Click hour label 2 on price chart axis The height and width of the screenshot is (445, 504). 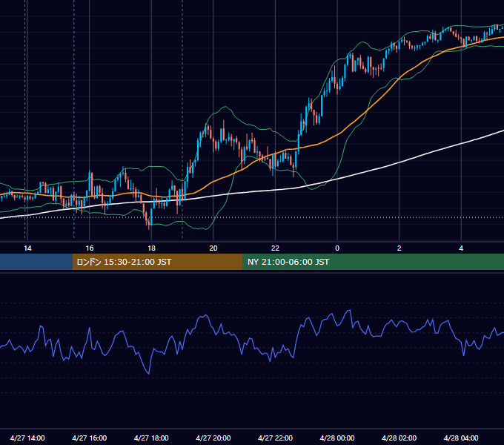pos(399,248)
